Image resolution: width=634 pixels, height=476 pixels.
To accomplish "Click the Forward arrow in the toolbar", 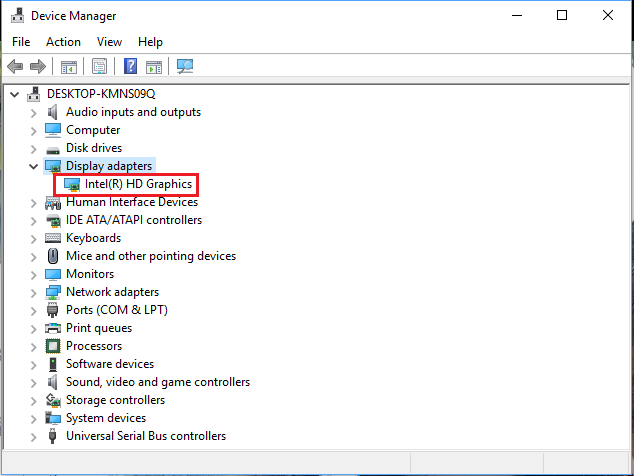I will 38,67.
